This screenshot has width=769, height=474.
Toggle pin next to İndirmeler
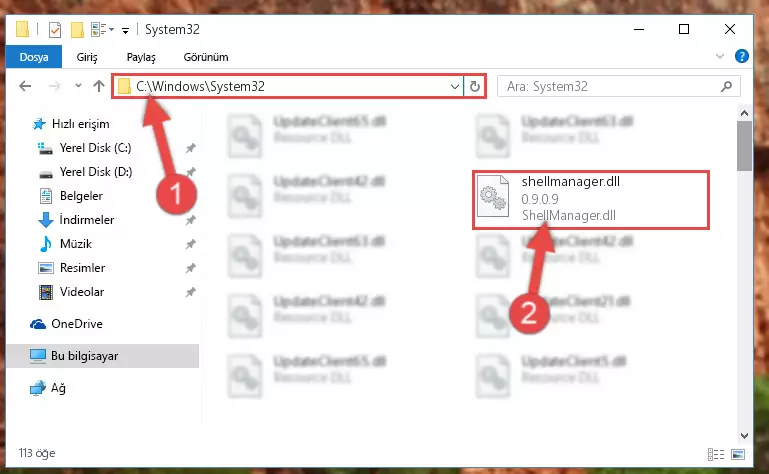(190, 220)
